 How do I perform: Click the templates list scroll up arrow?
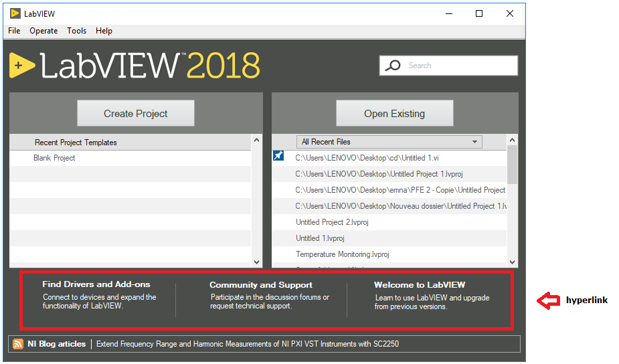coord(256,140)
